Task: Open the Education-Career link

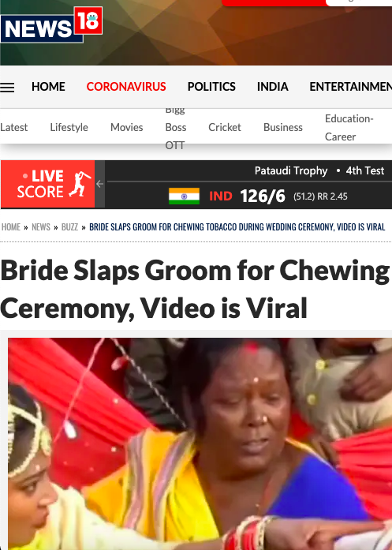Action: pyautogui.click(x=349, y=128)
